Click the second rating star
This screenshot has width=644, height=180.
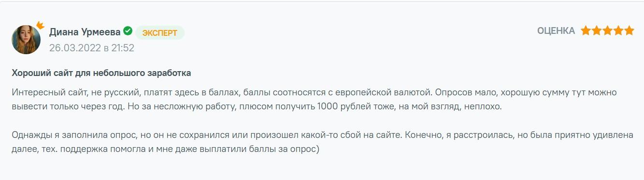(597, 31)
